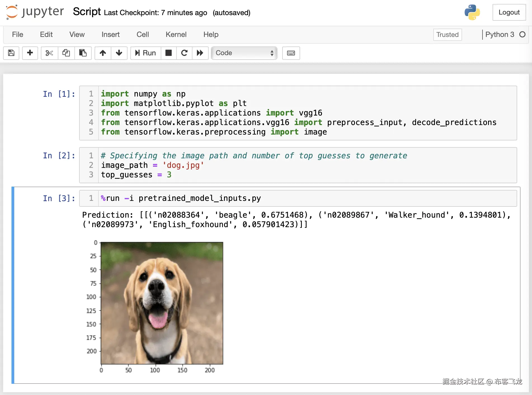Screen dimensions: 532x395
Task: Click the dog image output plot
Action: [162, 303]
